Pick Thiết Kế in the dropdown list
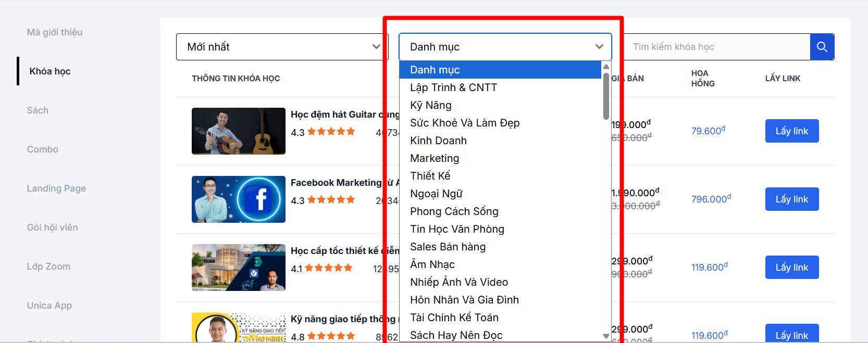Image resolution: width=868 pixels, height=343 pixels. pyautogui.click(x=430, y=176)
